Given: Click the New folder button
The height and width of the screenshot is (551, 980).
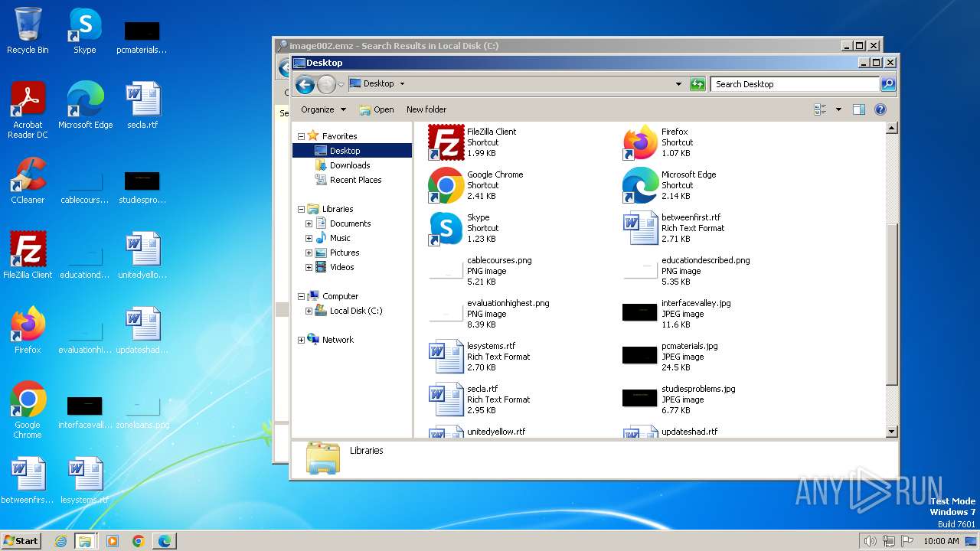Looking at the screenshot, I should pos(426,109).
